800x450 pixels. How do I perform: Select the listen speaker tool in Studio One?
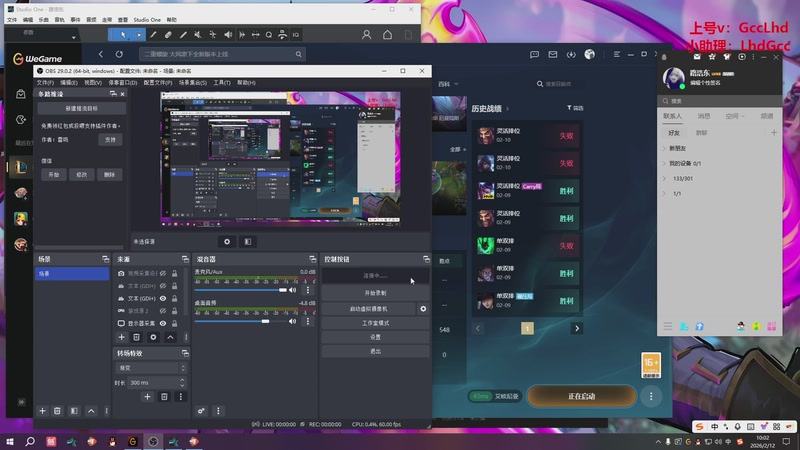point(228,35)
